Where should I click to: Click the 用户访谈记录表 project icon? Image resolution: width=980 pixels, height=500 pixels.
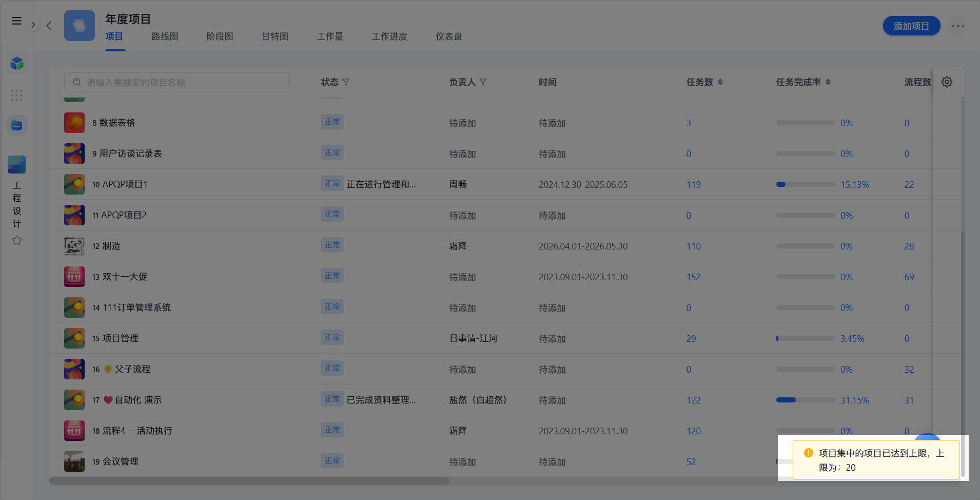pyautogui.click(x=74, y=153)
